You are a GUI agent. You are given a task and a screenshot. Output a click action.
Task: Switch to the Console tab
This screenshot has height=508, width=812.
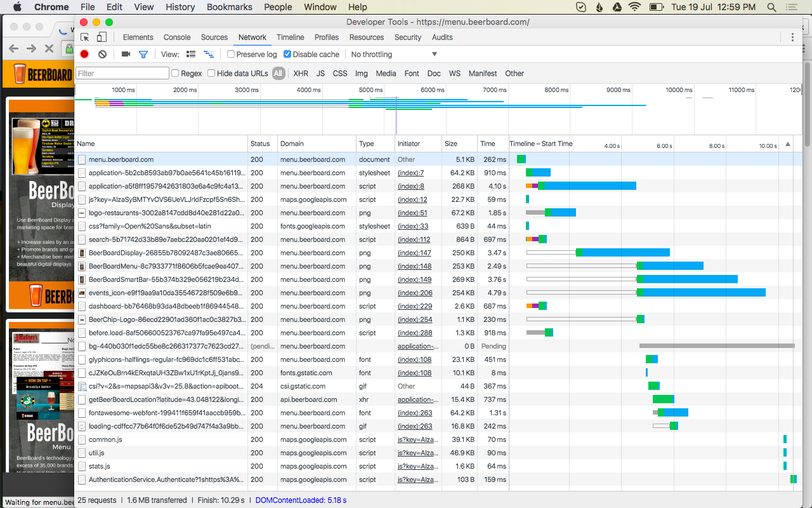click(x=177, y=37)
